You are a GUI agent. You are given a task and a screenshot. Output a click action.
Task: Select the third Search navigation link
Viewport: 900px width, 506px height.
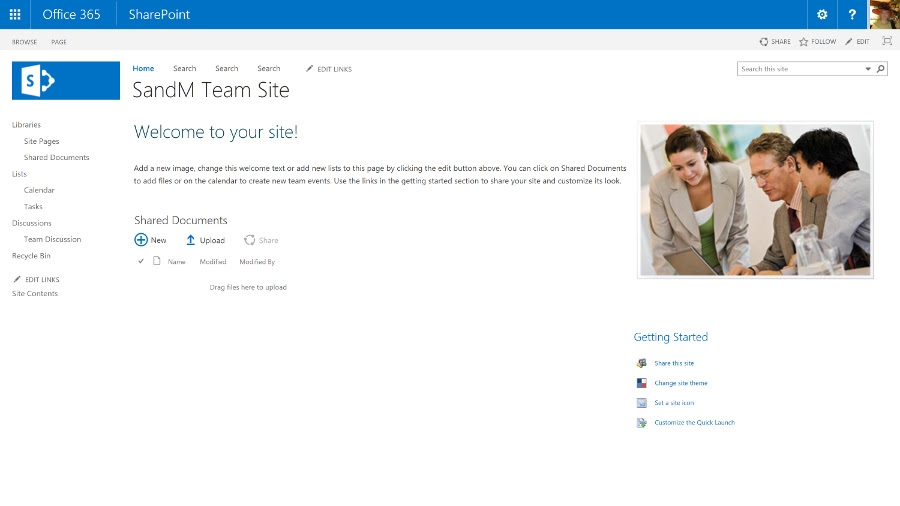[269, 68]
